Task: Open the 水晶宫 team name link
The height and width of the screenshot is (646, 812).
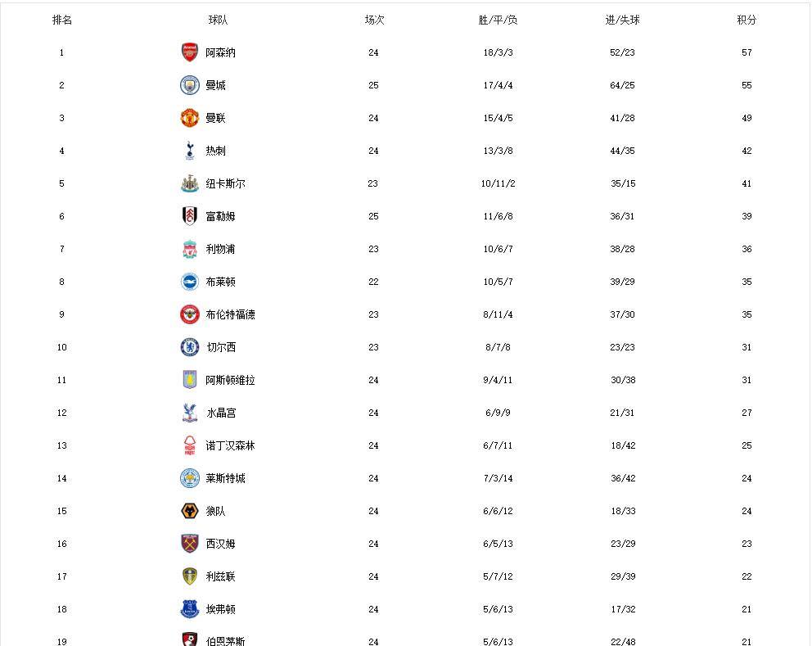Action: (x=220, y=413)
